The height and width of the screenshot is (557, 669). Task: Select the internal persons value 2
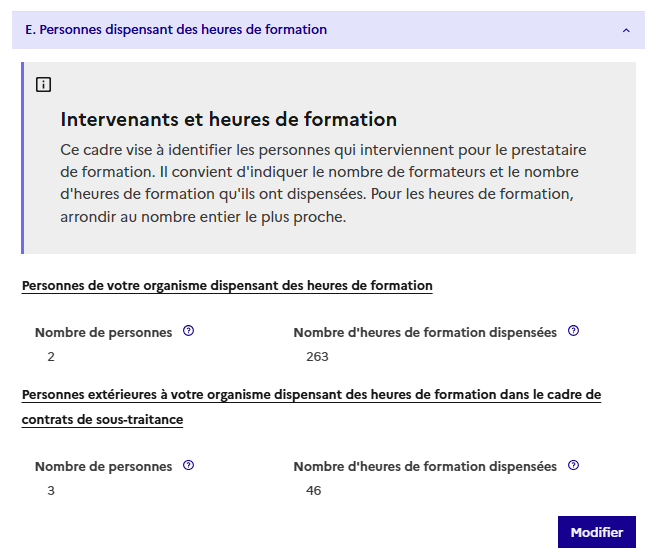tap(51, 357)
